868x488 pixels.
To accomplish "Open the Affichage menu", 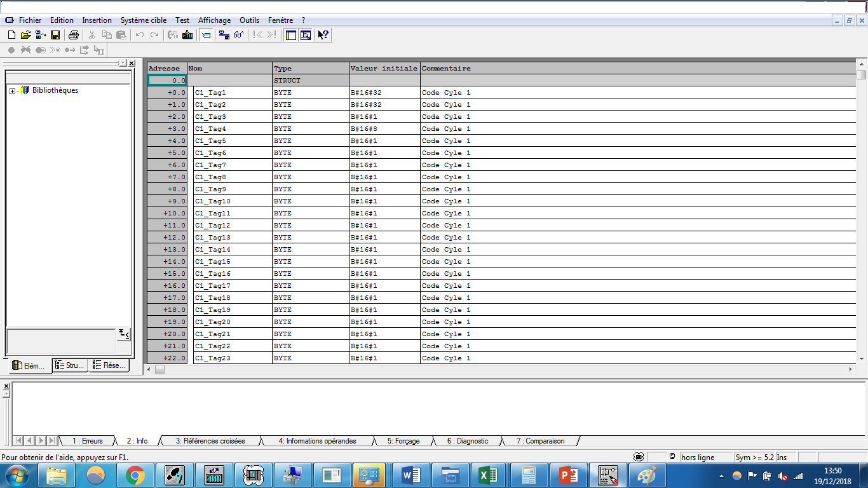I will 214,20.
